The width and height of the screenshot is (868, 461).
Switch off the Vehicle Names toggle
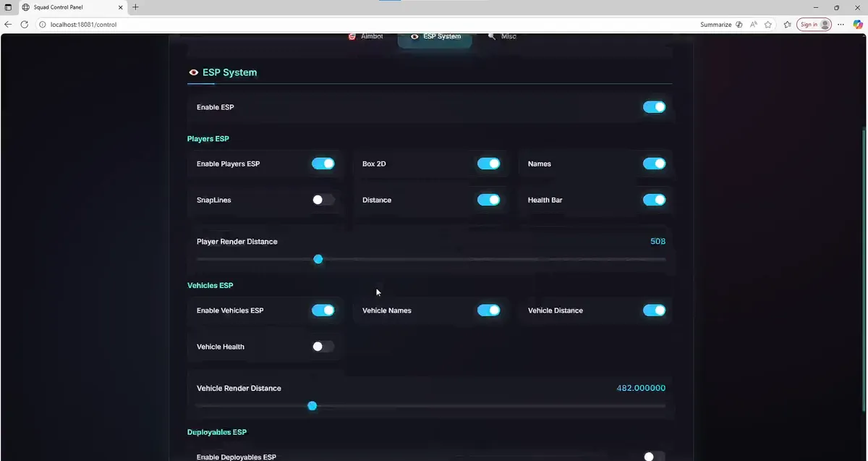click(x=488, y=310)
